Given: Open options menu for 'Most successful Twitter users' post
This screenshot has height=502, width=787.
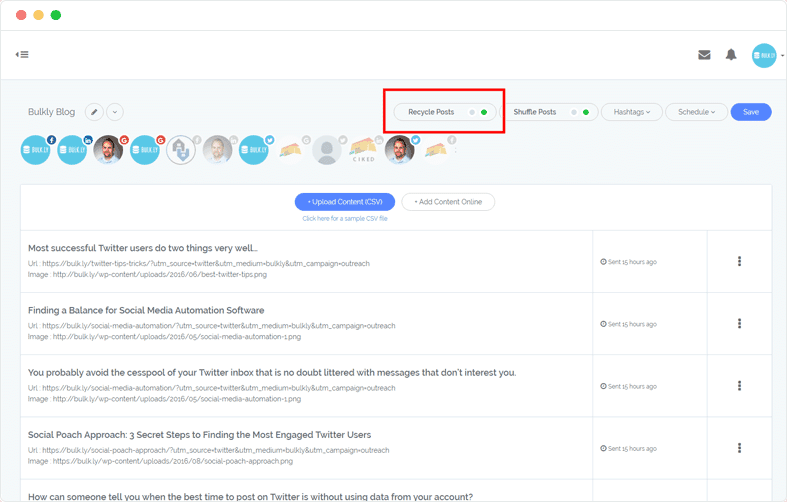Looking at the screenshot, I should (x=739, y=262).
